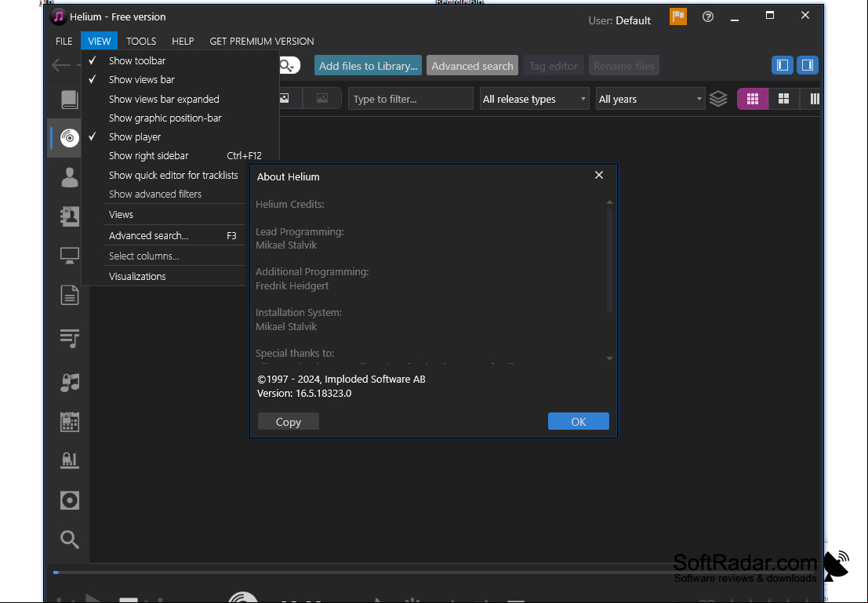The width and height of the screenshot is (868, 603).
Task: Enable Show quick editor for tracklists
Action: (x=173, y=175)
